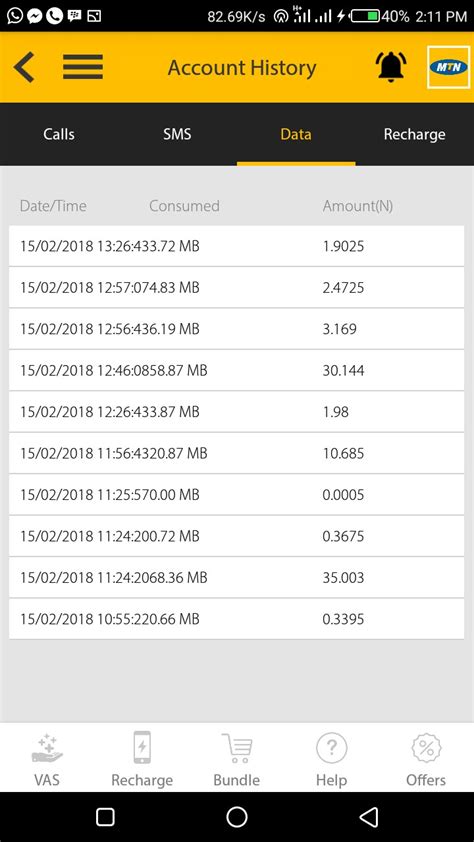Tap Android recent apps square button
The height and width of the screenshot is (842, 474).
105,817
